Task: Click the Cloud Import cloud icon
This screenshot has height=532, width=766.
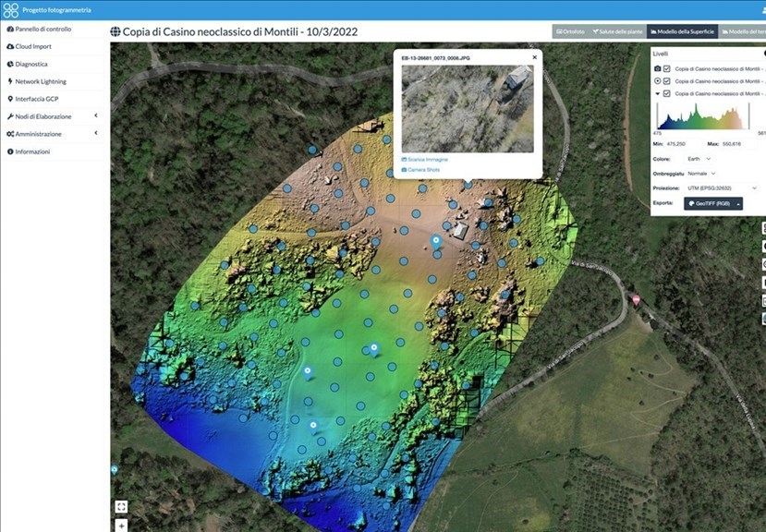Action: point(10,46)
